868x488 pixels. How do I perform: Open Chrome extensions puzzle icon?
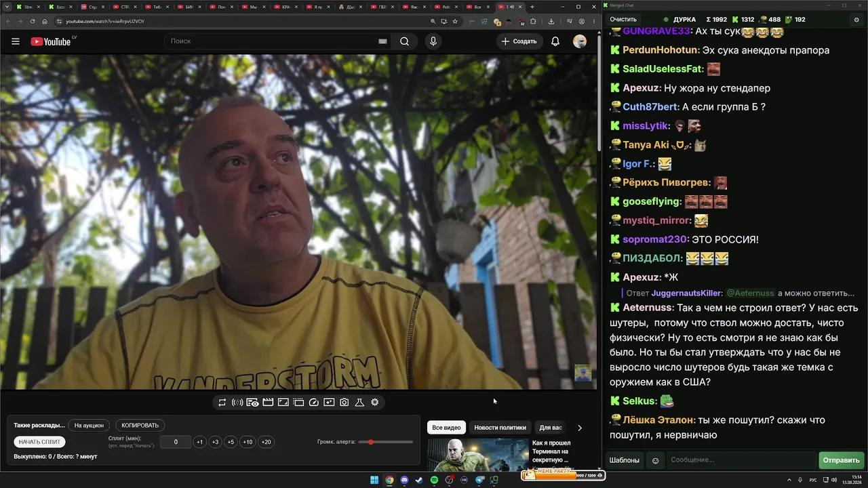pos(533,21)
